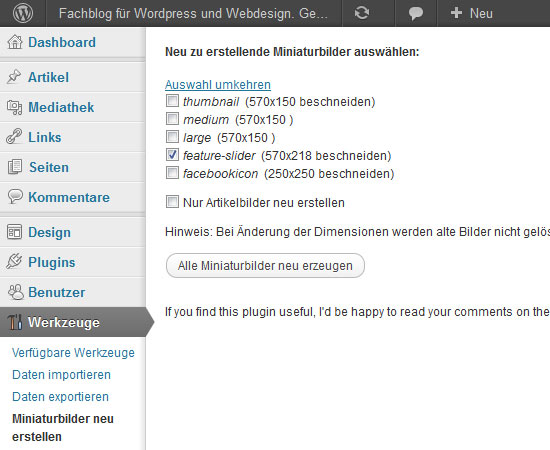
Task: Click the Benutzer users icon
Action: click(15, 292)
